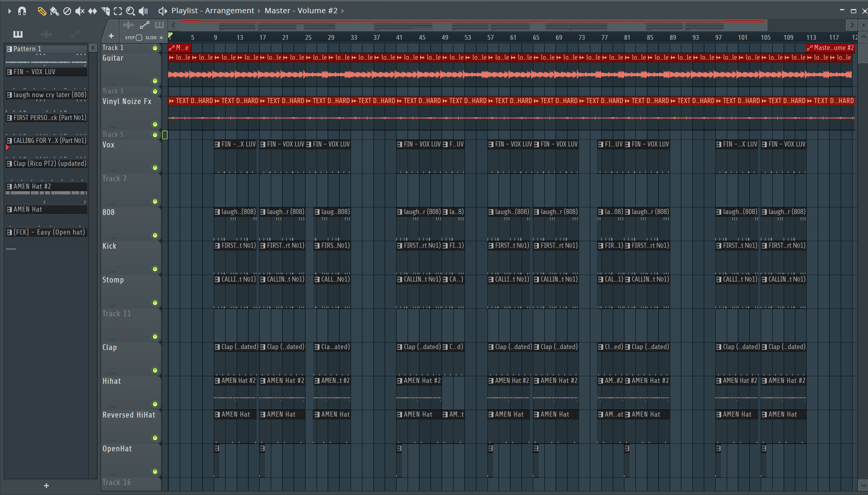Screen dimensions: 868x495
Task: Mute the Kick track green light
Action: [155, 269]
